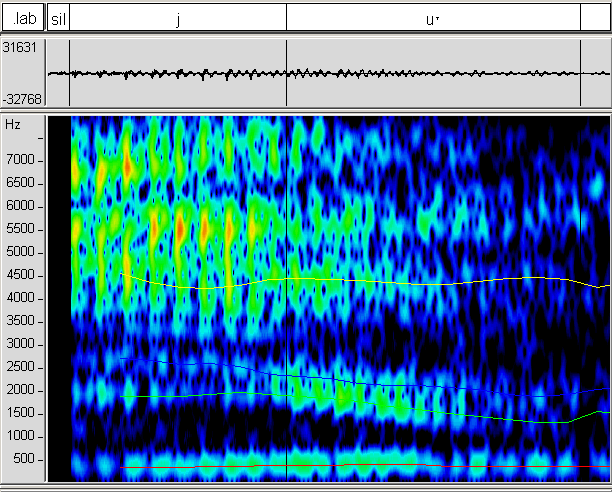Click the 7000 Hz axis tick label
Viewport: 612px width, 492px height.
[20, 160]
